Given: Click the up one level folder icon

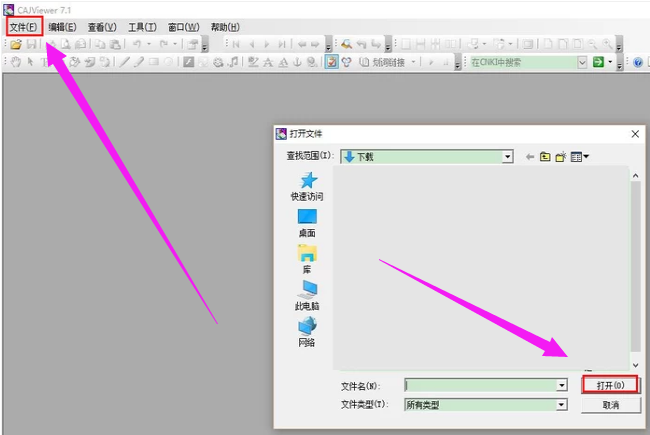Looking at the screenshot, I should click(545, 157).
